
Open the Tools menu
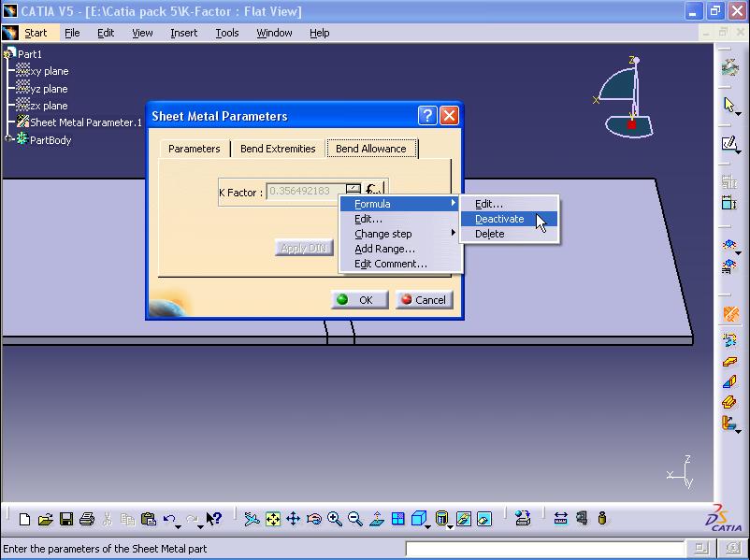coord(226,33)
